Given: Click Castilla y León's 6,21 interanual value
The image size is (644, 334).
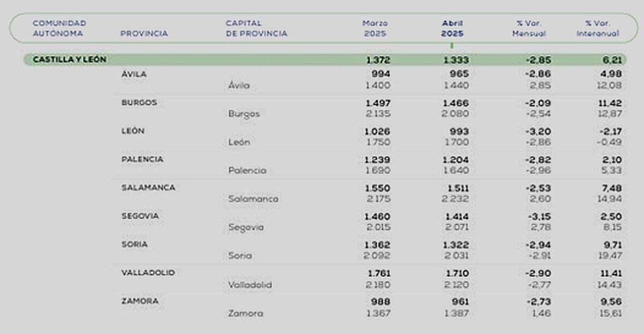Looking at the screenshot, I should (x=611, y=60).
